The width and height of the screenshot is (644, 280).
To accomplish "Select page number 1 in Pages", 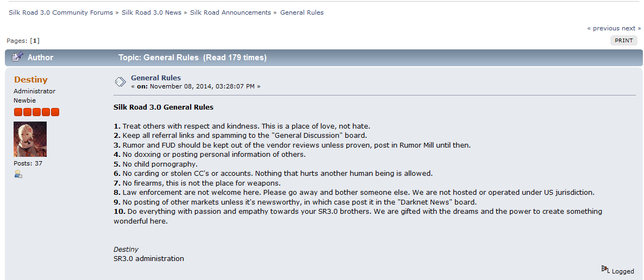I will [x=35, y=41].
